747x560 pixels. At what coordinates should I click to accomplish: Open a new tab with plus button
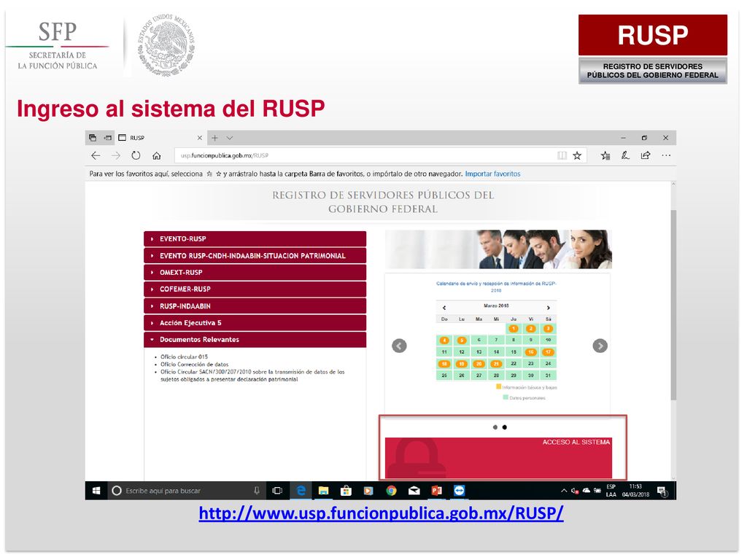215,138
